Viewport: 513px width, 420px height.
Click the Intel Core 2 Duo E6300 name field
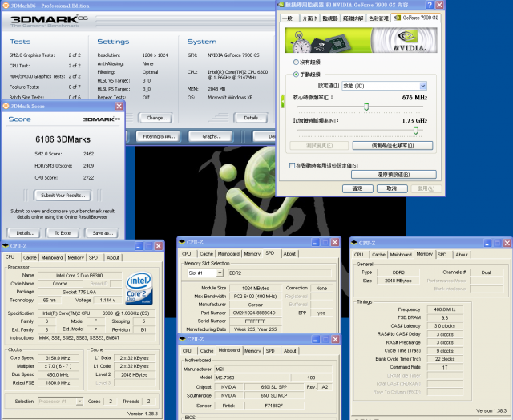tap(79, 276)
